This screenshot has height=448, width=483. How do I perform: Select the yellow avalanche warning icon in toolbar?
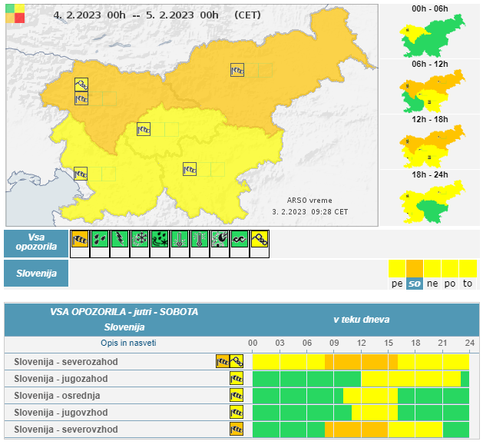pos(260,239)
